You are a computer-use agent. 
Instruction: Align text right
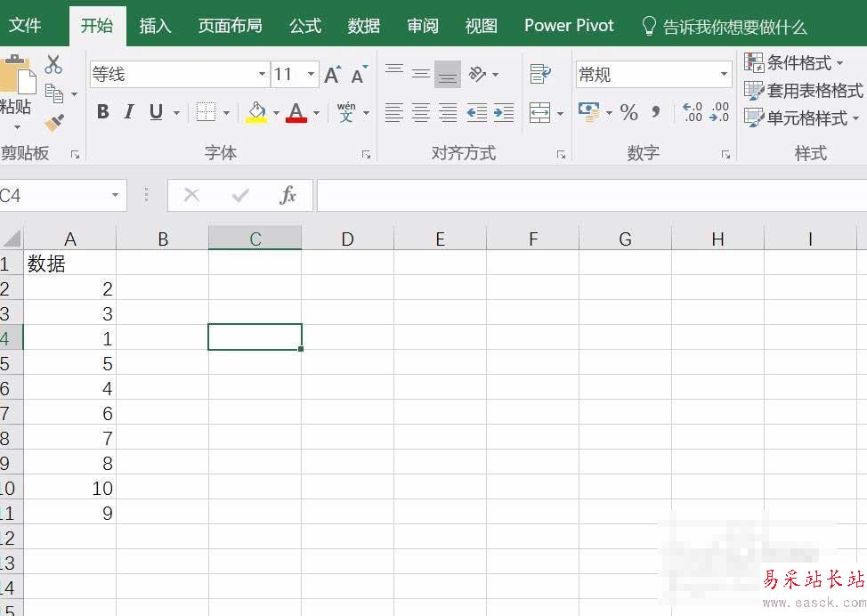coord(448,113)
